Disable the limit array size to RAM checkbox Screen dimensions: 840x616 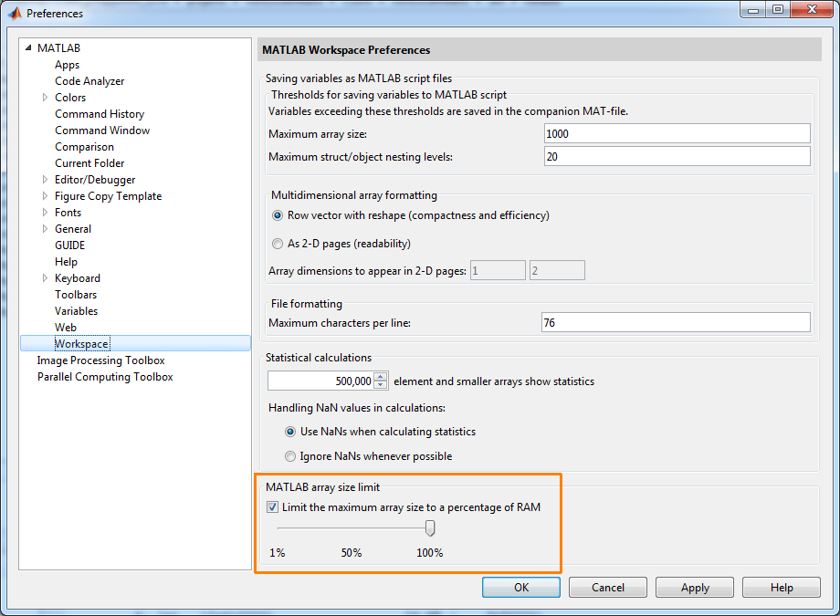click(272, 506)
